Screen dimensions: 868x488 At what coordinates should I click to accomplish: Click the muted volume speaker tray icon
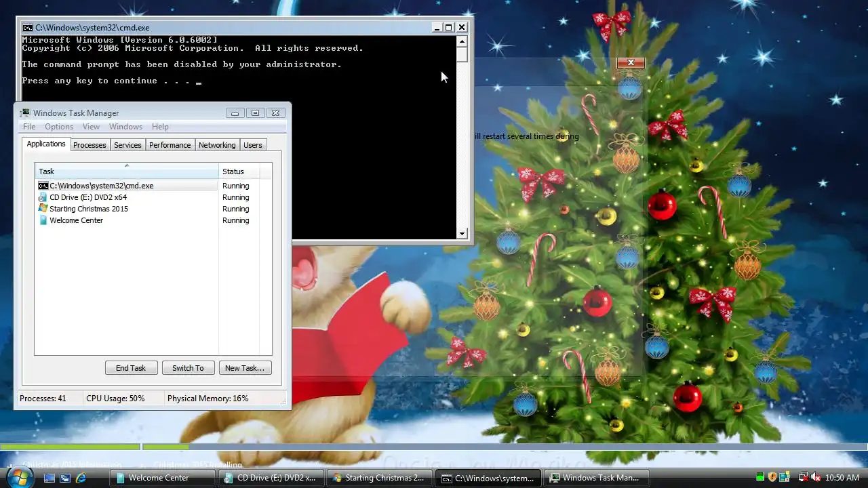tap(816, 478)
